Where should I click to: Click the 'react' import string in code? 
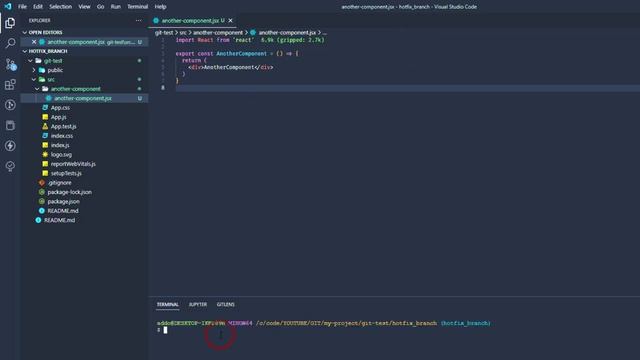pos(244,40)
